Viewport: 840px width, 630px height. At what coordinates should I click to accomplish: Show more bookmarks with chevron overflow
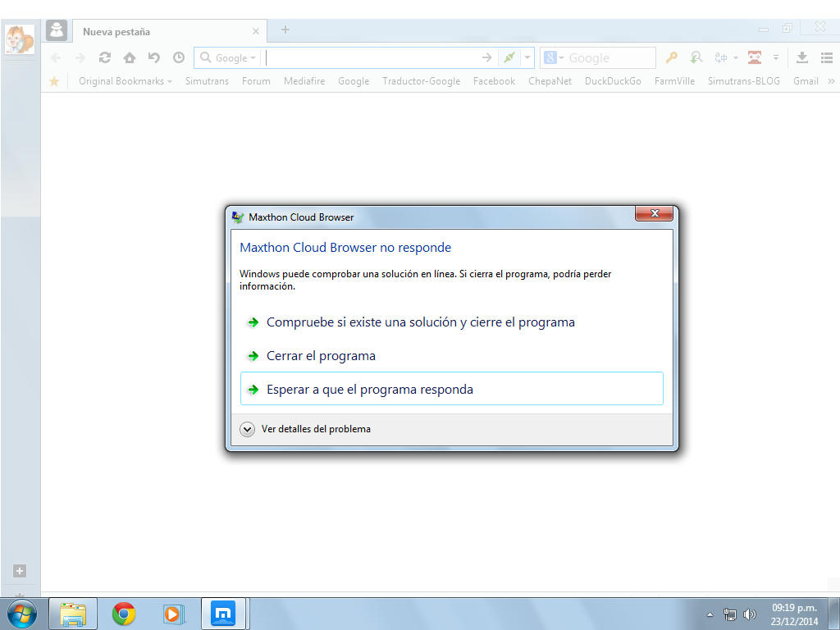[x=832, y=81]
